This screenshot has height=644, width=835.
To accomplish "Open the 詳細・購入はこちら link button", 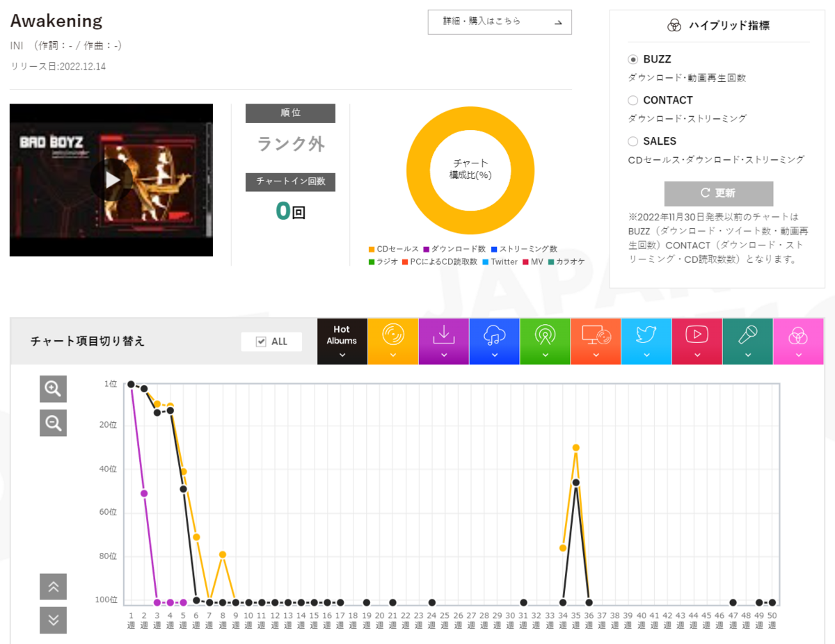I will (500, 22).
